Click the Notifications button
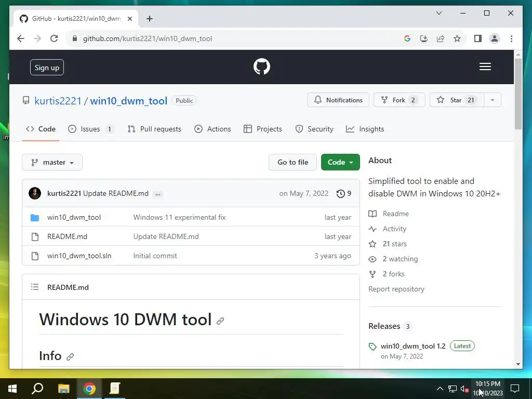The height and width of the screenshot is (399, 532). coord(338,100)
